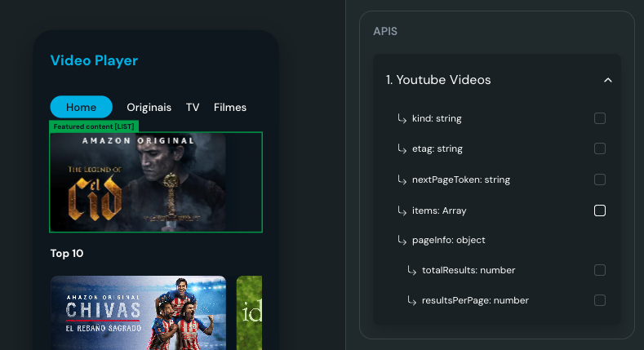Click the arrow icon beside etag
Image resolution: width=644 pixels, height=350 pixels.
coord(402,148)
